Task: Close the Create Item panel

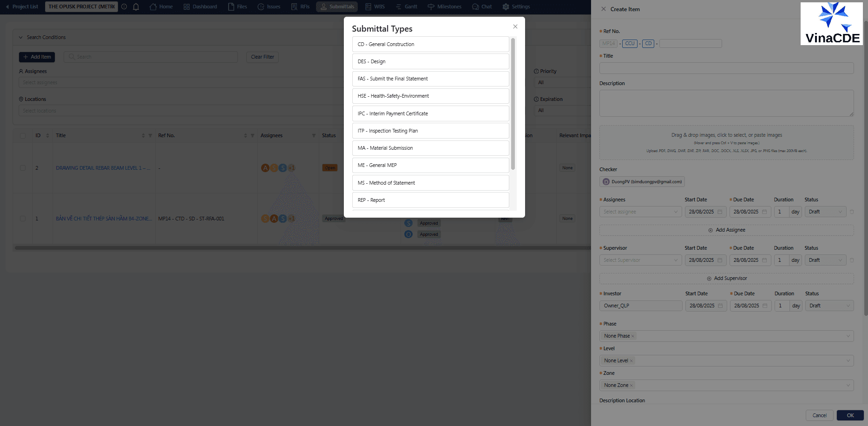Action: 603,9
